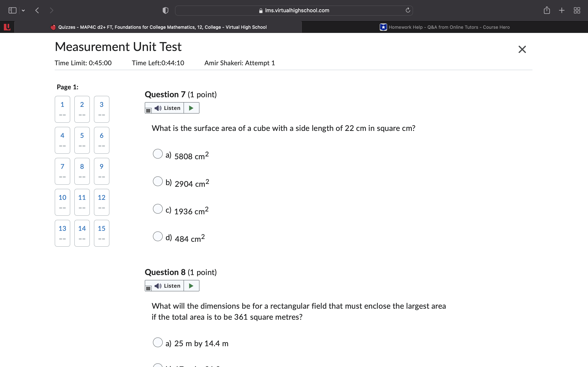Click the play icon for Question 7 audio
The height and width of the screenshot is (367, 588).
click(191, 108)
